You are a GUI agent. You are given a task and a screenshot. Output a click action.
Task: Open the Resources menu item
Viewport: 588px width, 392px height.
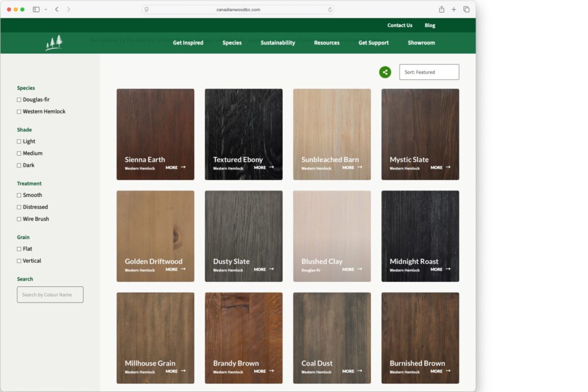(x=326, y=43)
